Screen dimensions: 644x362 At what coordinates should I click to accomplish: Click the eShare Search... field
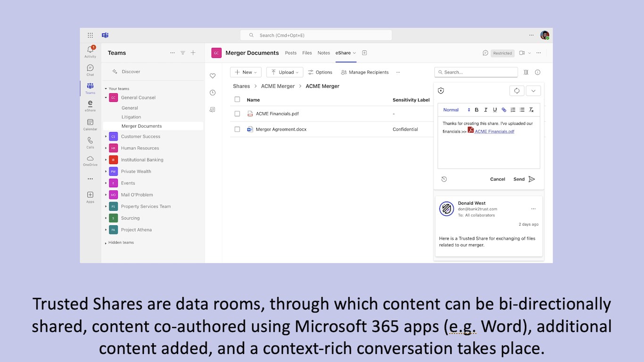[476, 72]
